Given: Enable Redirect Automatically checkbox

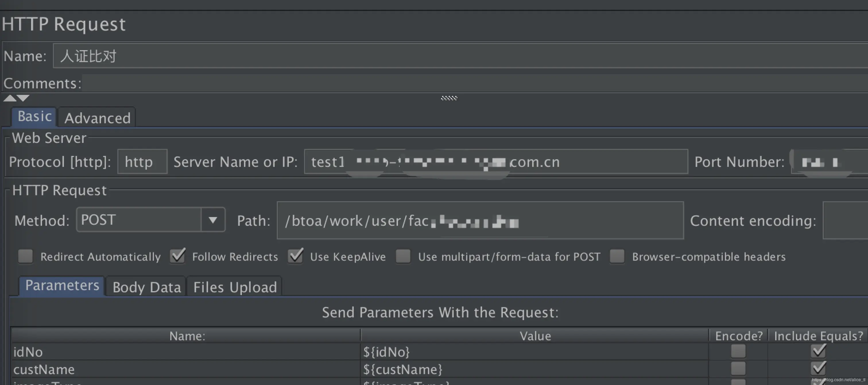Looking at the screenshot, I should [x=26, y=257].
